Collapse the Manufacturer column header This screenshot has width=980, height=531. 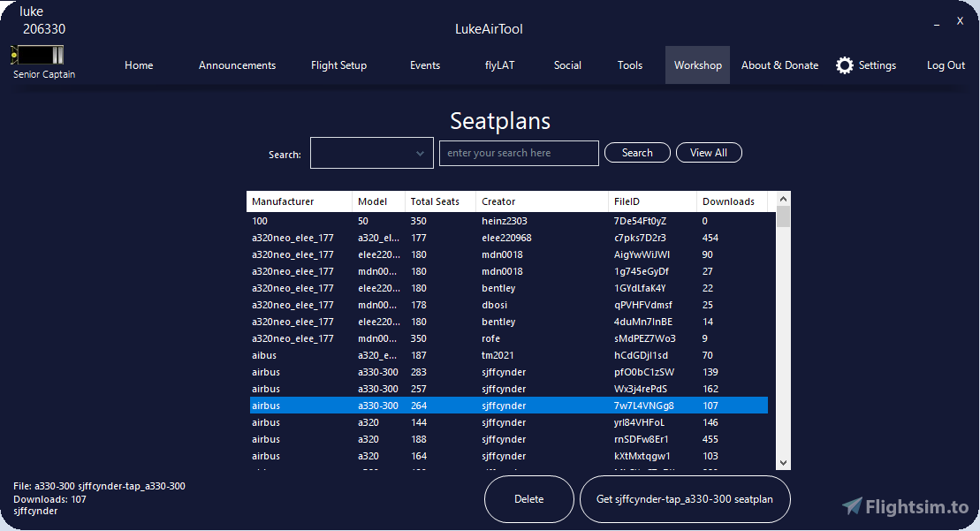(298, 201)
